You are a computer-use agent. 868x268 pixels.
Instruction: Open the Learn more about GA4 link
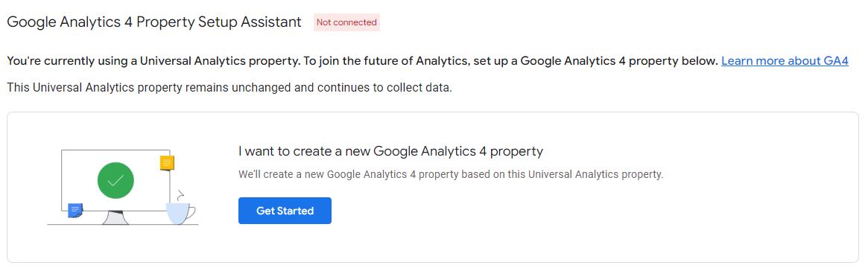(785, 61)
